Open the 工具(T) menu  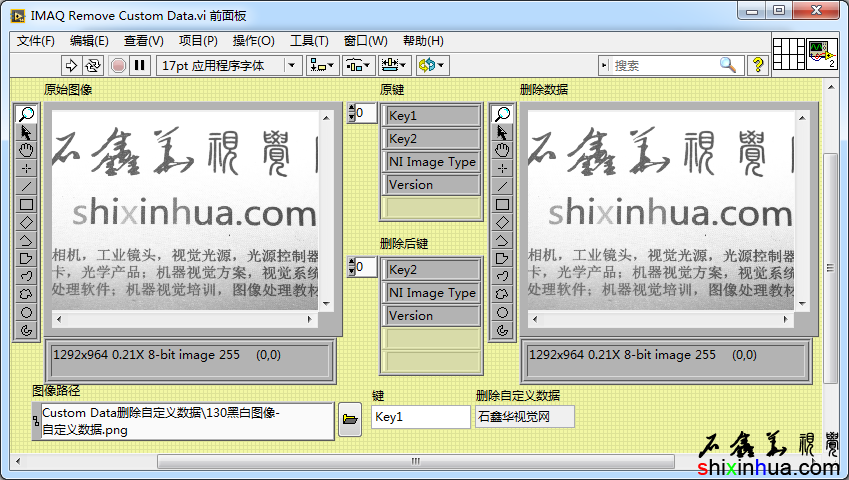click(309, 41)
